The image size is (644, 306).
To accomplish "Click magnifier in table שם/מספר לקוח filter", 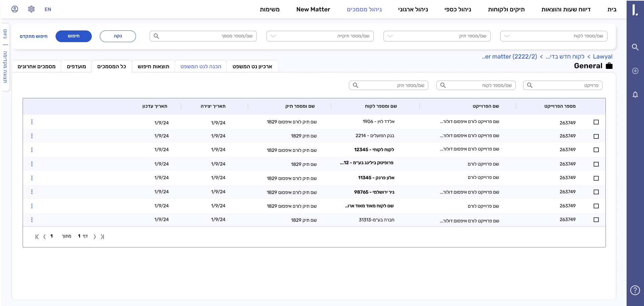I will tap(443, 85).
